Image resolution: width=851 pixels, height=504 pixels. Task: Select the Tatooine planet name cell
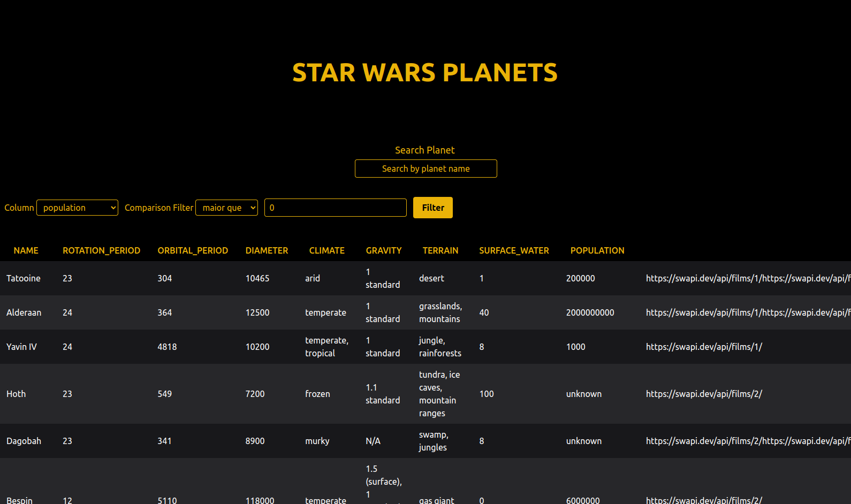(24, 278)
